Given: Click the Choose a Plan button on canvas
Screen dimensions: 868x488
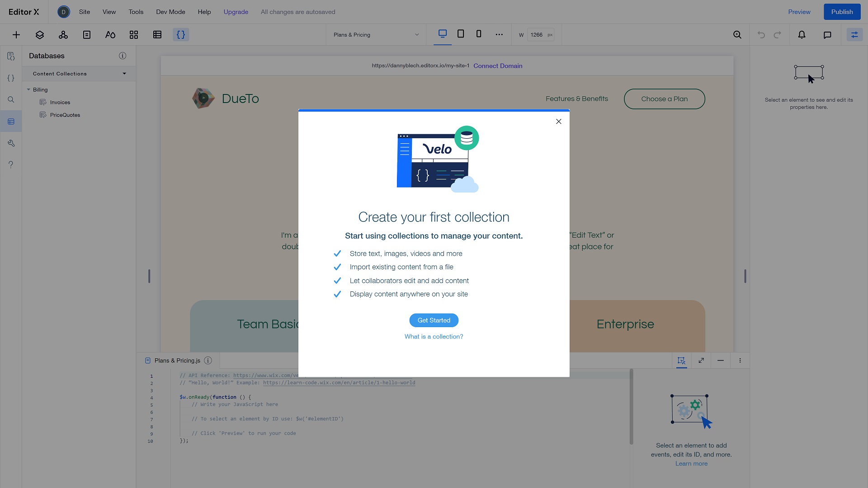Looking at the screenshot, I should [665, 99].
